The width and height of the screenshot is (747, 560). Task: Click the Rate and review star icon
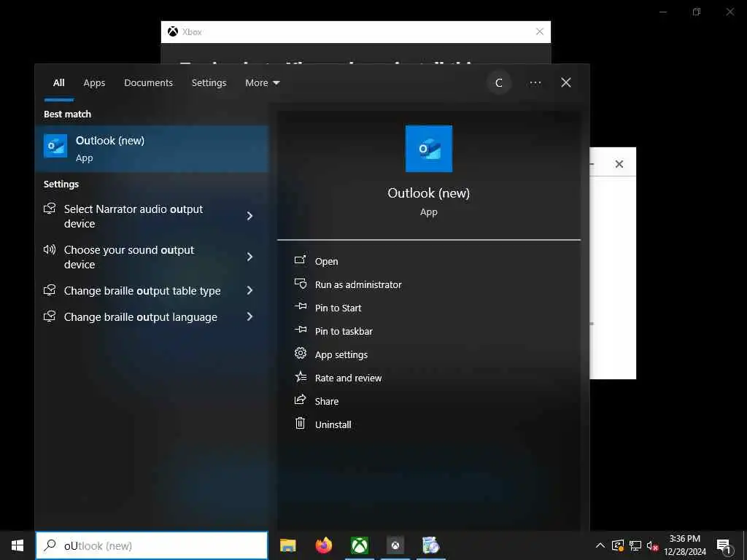coord(300,377)
